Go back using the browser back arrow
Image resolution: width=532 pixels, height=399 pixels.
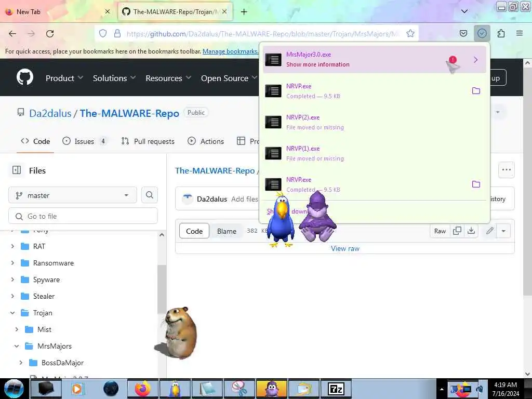[12, 34]
